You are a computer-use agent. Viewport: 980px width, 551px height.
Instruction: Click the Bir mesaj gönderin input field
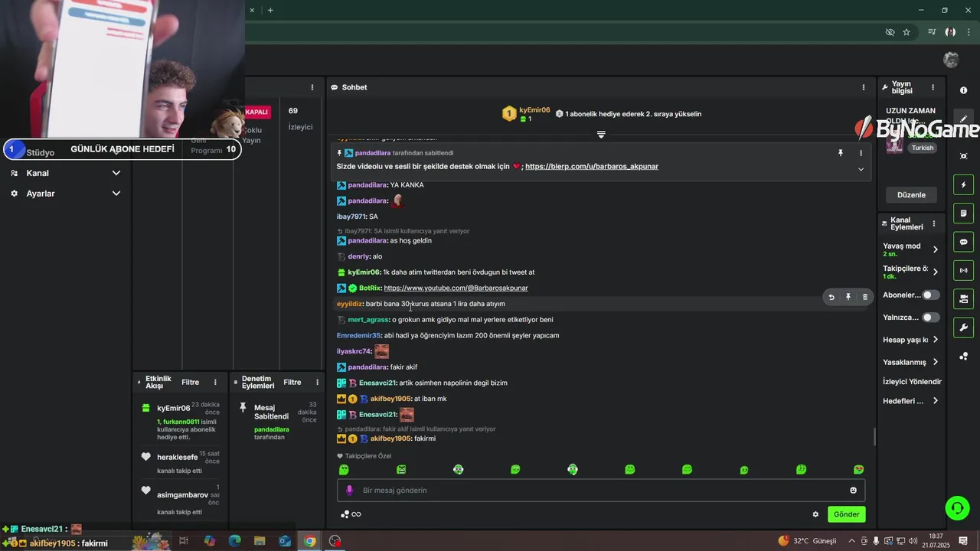[601, 491]
